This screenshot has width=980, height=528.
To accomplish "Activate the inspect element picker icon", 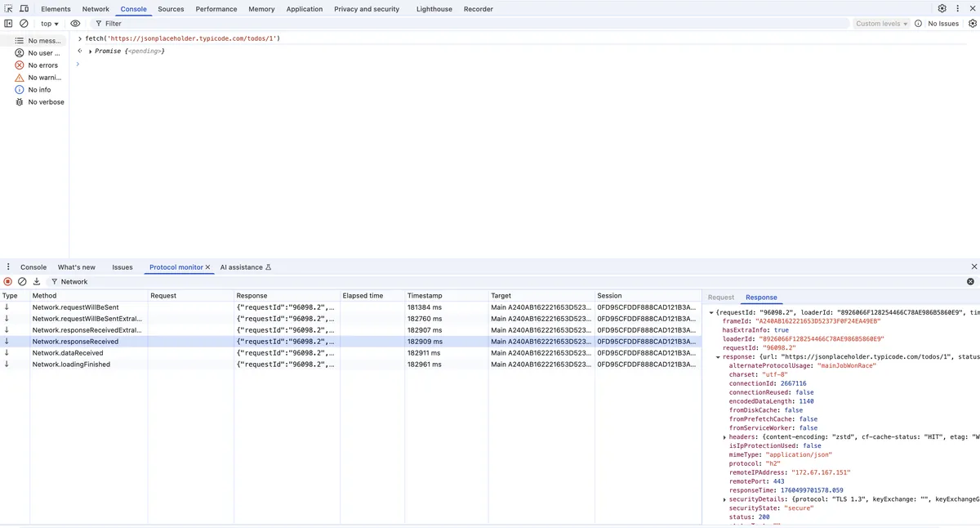I will [x=8, y=9].
